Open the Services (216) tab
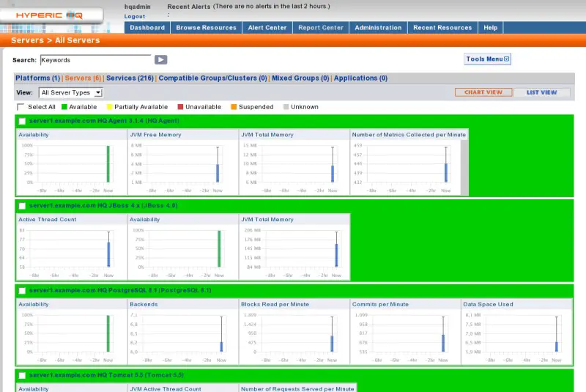 pos(130,78)
